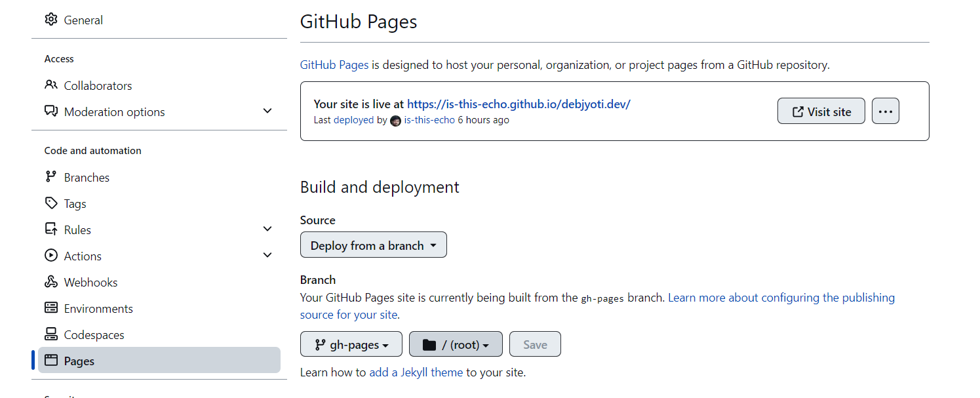Click the GitHub Pages heading
Image resolution: width=980 pixels, height=398 pixels.
click(359, 22)
